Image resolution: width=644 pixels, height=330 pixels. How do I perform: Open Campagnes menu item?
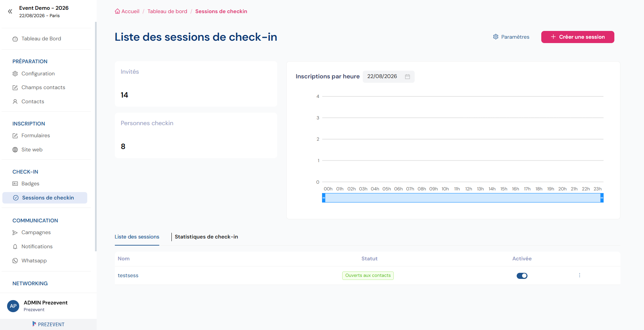click(x=36, y=232)
